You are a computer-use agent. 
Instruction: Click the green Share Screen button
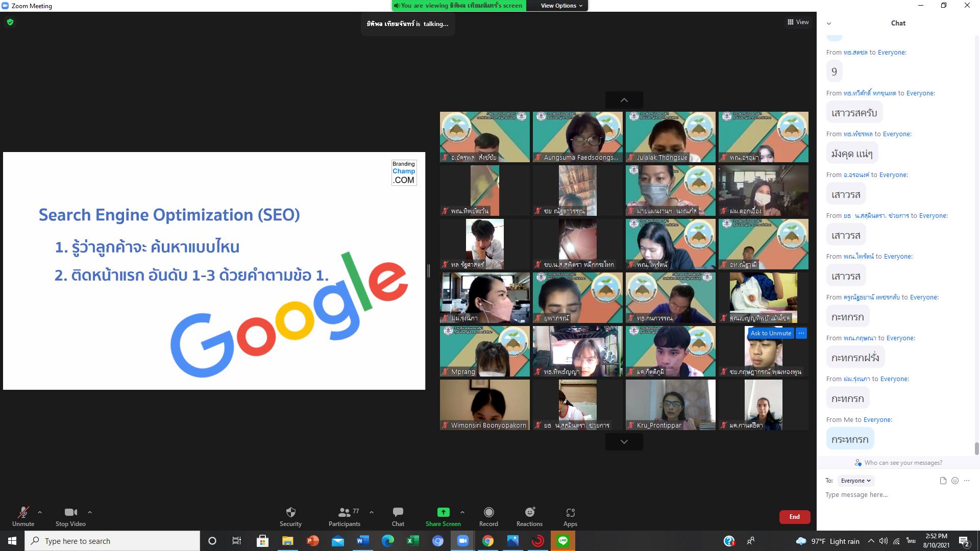point(443,516)
